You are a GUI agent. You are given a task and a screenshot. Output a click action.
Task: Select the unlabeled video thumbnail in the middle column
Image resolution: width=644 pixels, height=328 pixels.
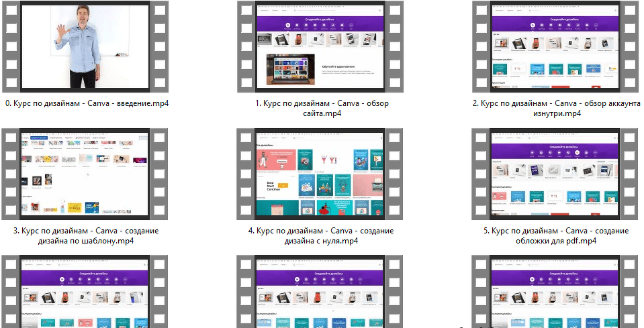click(x=321, y=292)
